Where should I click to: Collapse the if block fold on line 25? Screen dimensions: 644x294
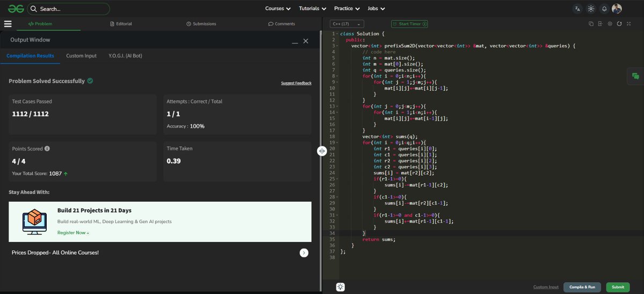click(x=337, y=179)
